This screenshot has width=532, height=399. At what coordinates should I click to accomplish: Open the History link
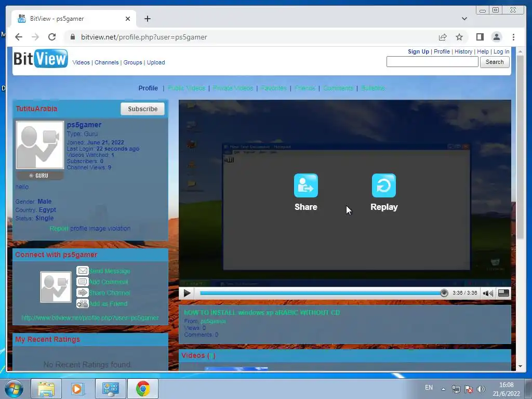(x=463, y=51)
